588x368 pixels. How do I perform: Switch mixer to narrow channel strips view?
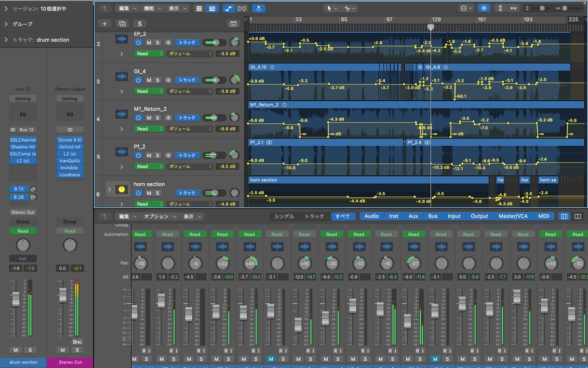click(564, 217)
